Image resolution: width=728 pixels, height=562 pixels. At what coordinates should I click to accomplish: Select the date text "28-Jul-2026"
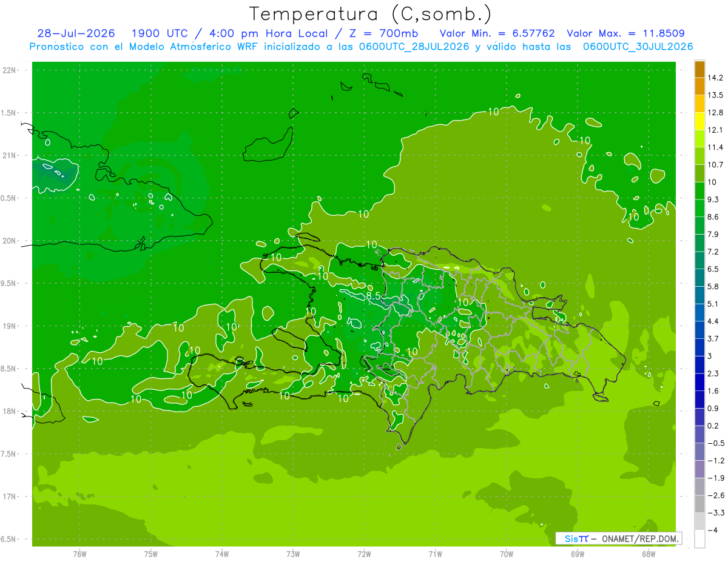(x=77, y=33)
